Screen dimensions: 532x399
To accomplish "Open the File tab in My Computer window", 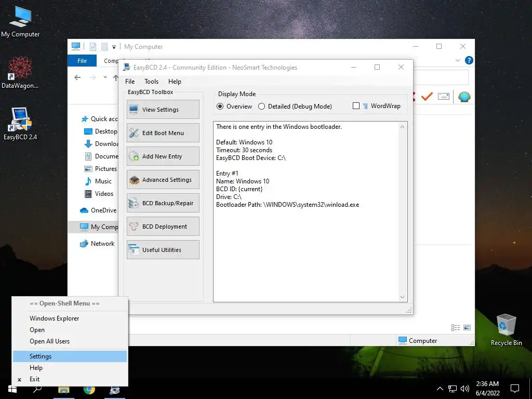I will click(x=82, y=61).
